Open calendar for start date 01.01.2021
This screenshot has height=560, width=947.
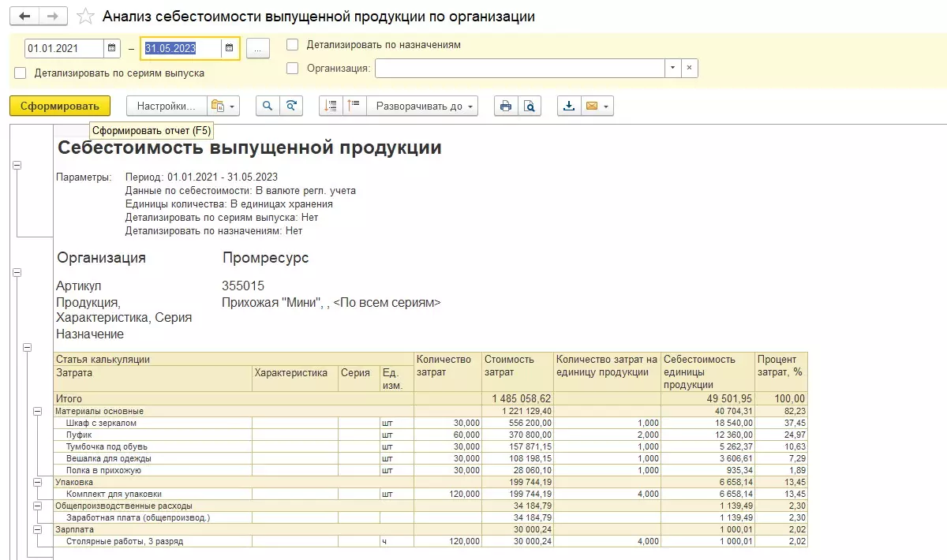coord(112,48)
